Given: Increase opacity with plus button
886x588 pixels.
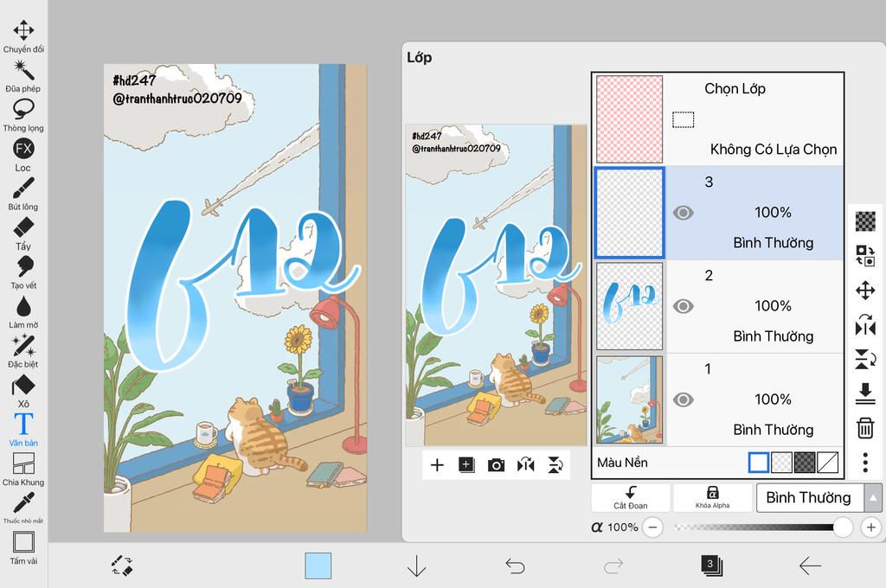Looking at the screenshot, I should (x=870, y=527).
